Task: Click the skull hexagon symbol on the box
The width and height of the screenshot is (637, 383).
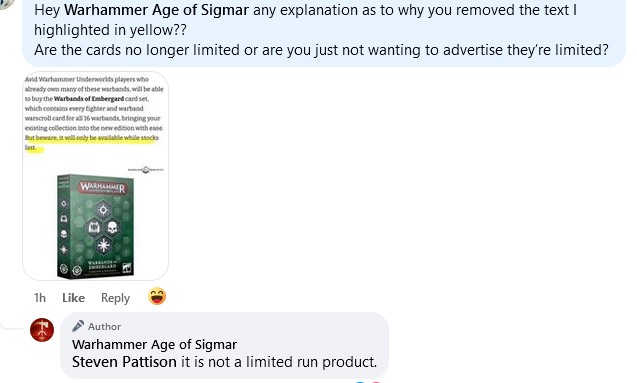Action: pos(113,227)
